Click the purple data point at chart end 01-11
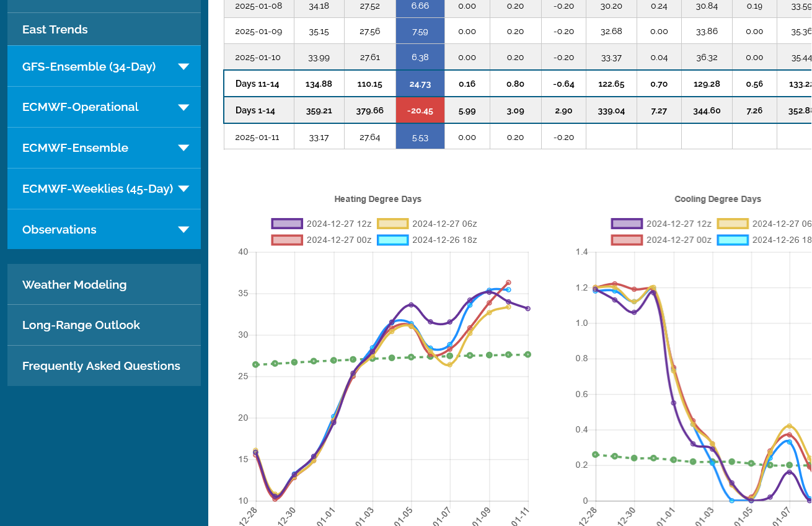This screenshot has height=526, width=812. coord(528,309)
